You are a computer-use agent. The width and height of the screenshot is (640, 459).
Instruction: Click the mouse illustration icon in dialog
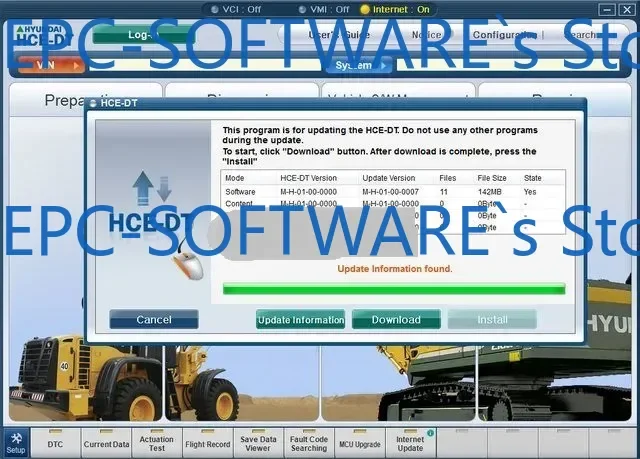coord(189,265)
